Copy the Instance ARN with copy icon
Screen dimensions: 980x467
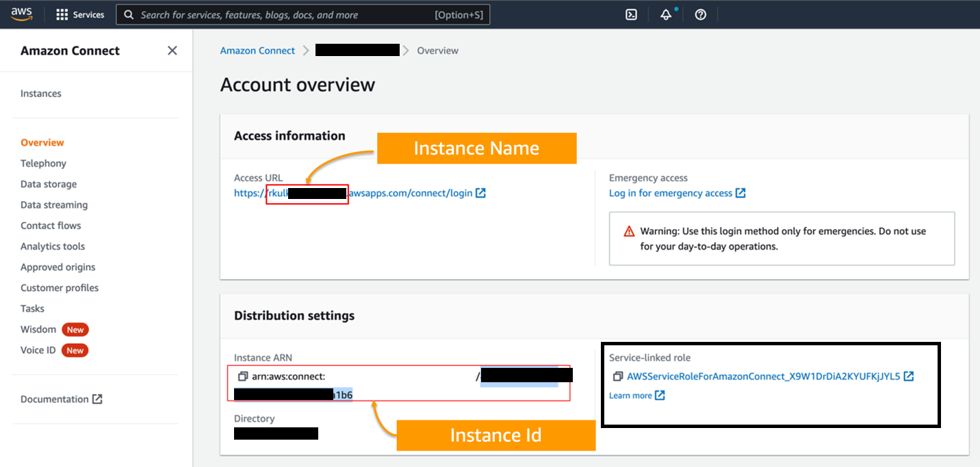(x=242, y=376)
